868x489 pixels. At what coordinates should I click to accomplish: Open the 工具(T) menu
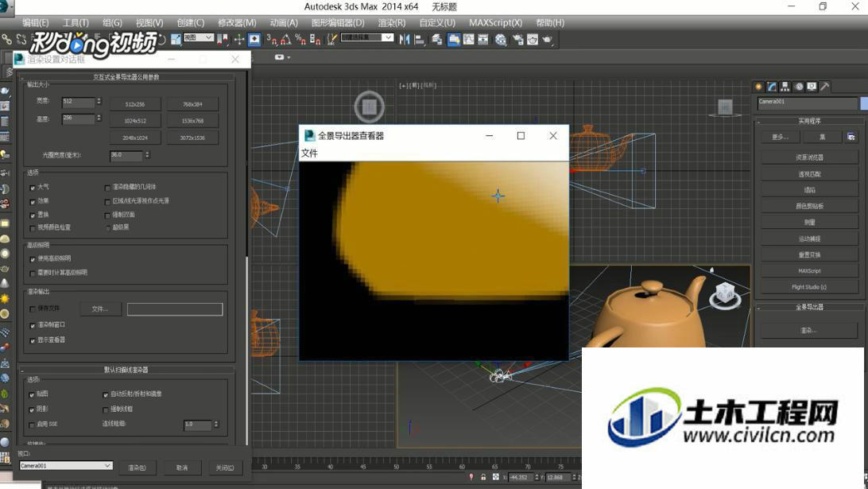[76, 23]
